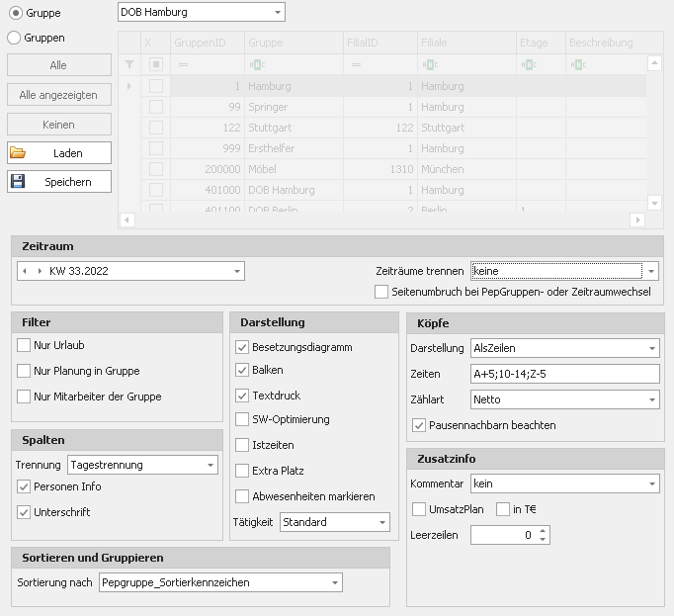Image resolution: width=674 pixels, height=616 pixels.
Task: Expand the Zeiträume trennen dropdown
Action: 650,270
